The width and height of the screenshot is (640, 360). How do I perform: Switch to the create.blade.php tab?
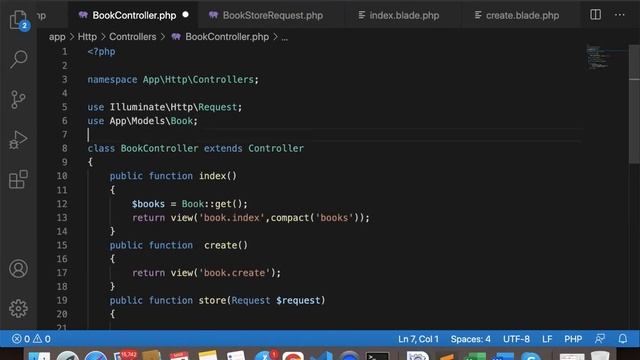[522, 15]
